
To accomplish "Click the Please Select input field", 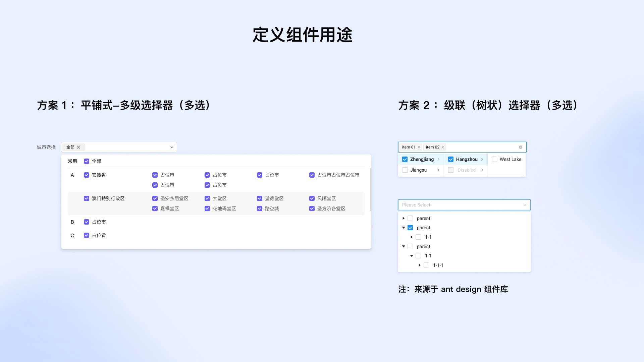I will click(464, 204).
